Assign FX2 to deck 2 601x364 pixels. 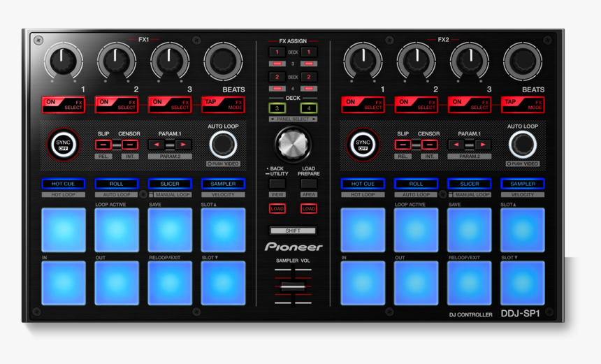click(309, 77)
